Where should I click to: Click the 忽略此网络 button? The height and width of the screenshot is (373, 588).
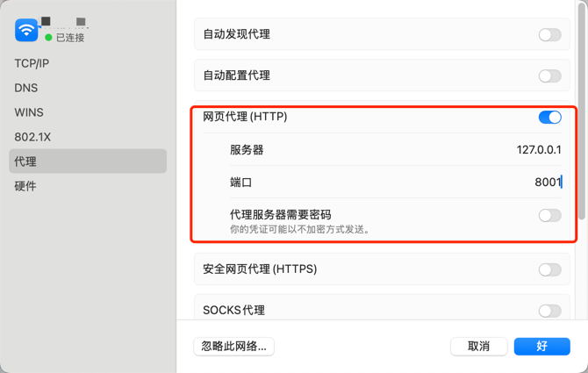(233, 346)
